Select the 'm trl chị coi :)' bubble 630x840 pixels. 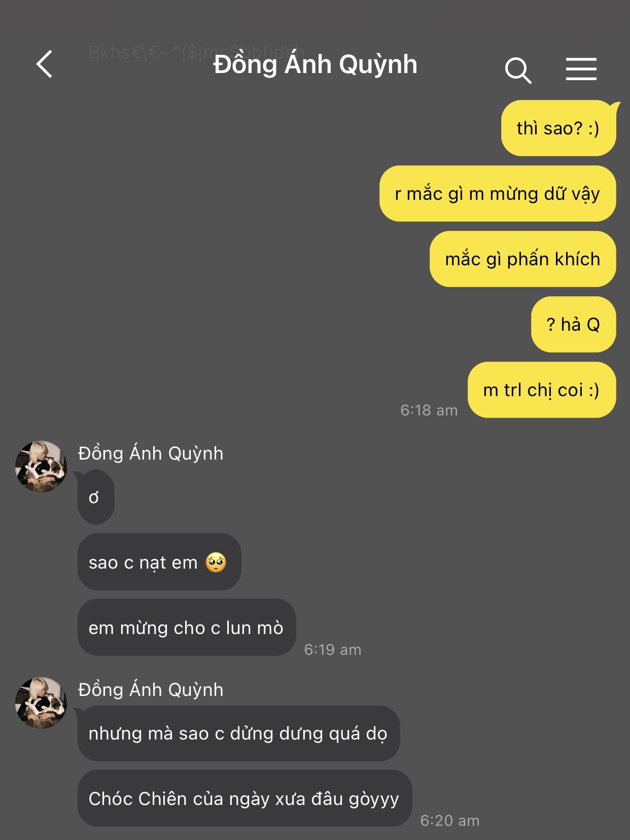point(542,390)
